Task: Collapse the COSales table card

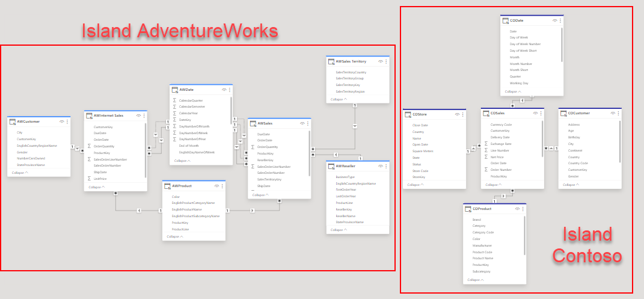Action: 493,185
